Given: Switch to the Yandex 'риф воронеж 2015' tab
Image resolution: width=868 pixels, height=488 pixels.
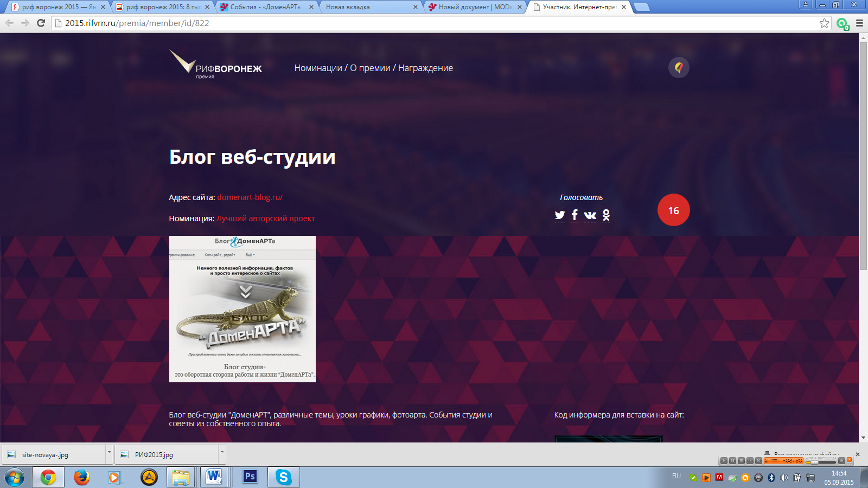Looking at the screenshot, I should (x=58, y=7).
